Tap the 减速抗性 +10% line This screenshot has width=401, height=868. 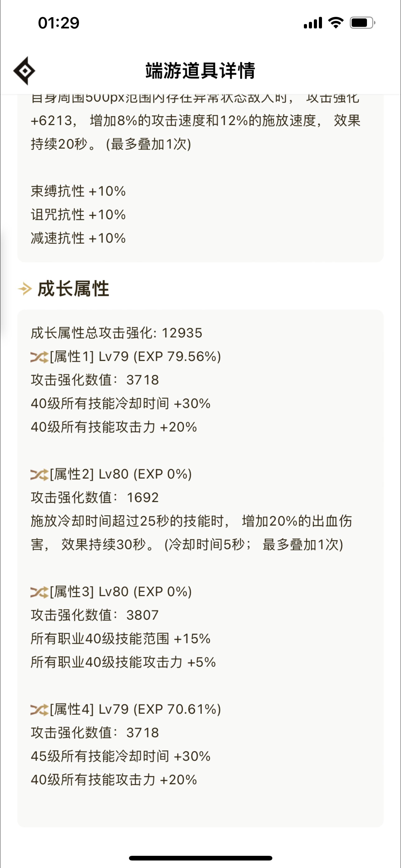coord(78,238)
